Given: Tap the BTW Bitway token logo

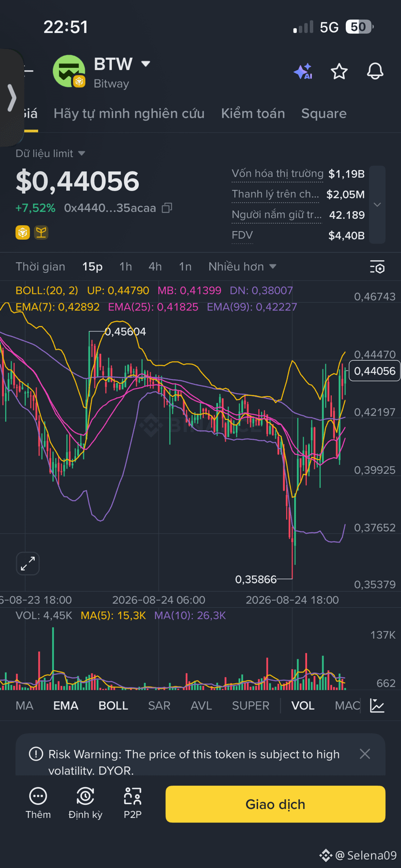Looking at the screenshot, I should coord(69,72).
